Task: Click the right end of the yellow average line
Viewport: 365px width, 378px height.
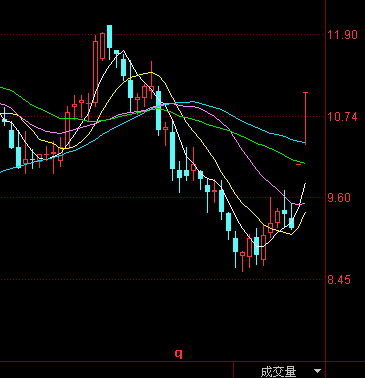Action: tap(305, 213)
